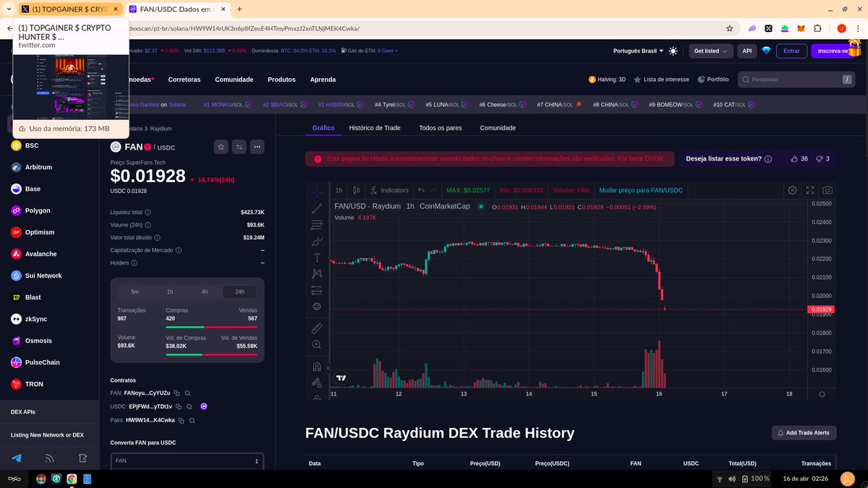Click Add Trade Alerts button
This screenshot has height=488, width=868.
pyautogui.click(x=804, y=433)
